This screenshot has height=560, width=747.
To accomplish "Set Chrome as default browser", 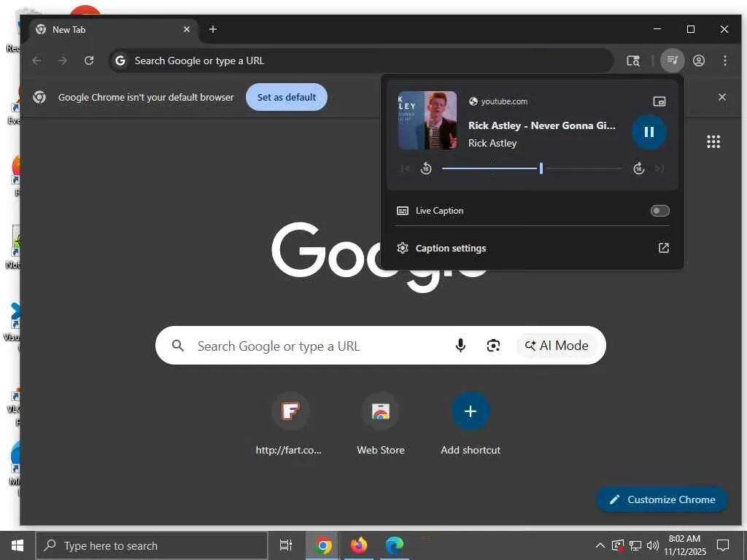I will (287, 97).
